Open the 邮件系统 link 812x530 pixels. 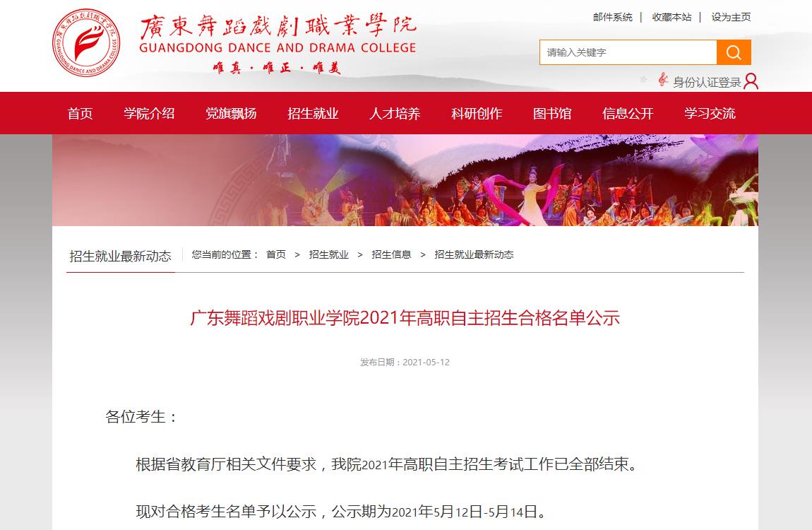(x=613, y=17)
